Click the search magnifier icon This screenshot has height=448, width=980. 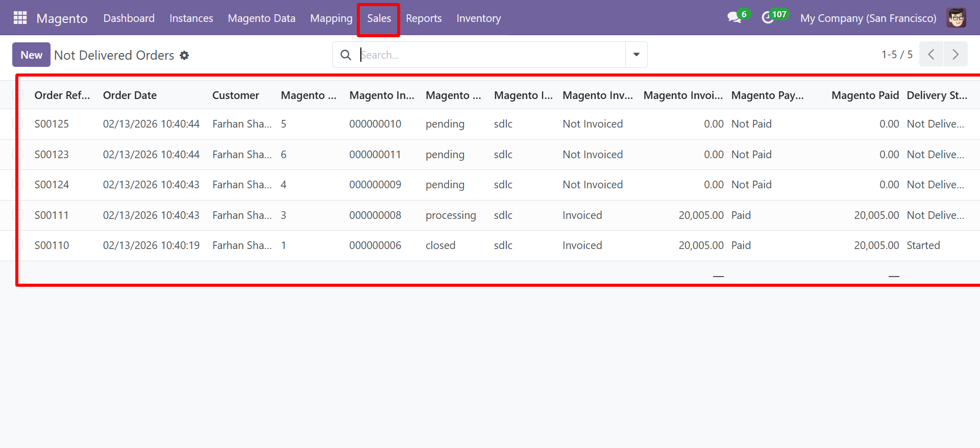346,55
